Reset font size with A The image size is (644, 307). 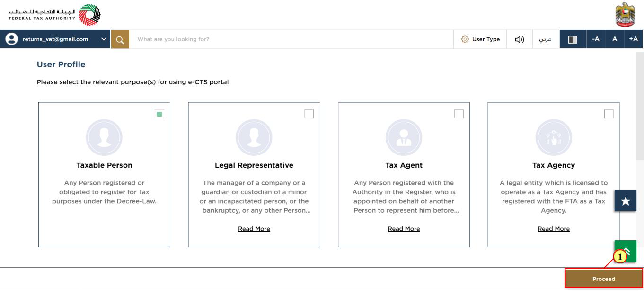pos(615,39)
